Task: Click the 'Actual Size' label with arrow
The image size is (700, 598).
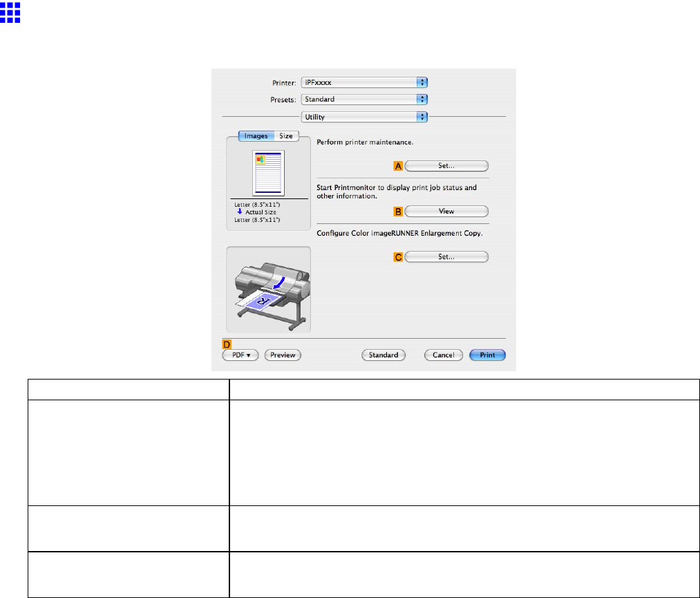Action: [256, 212]
